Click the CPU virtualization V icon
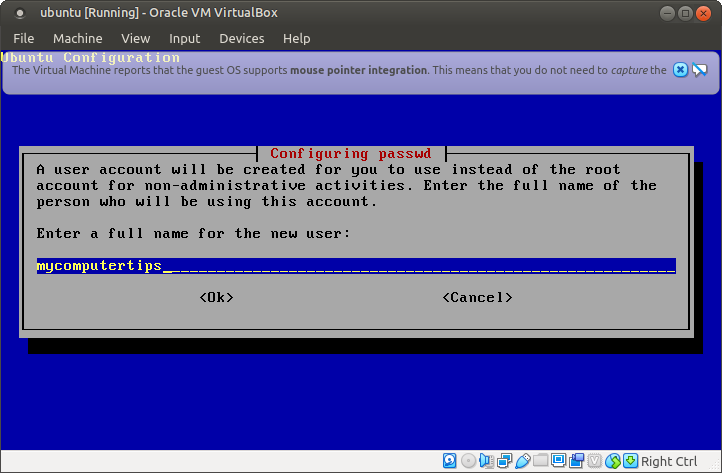The height and width of the screenshot is (473, 722). tap(595, 461)
